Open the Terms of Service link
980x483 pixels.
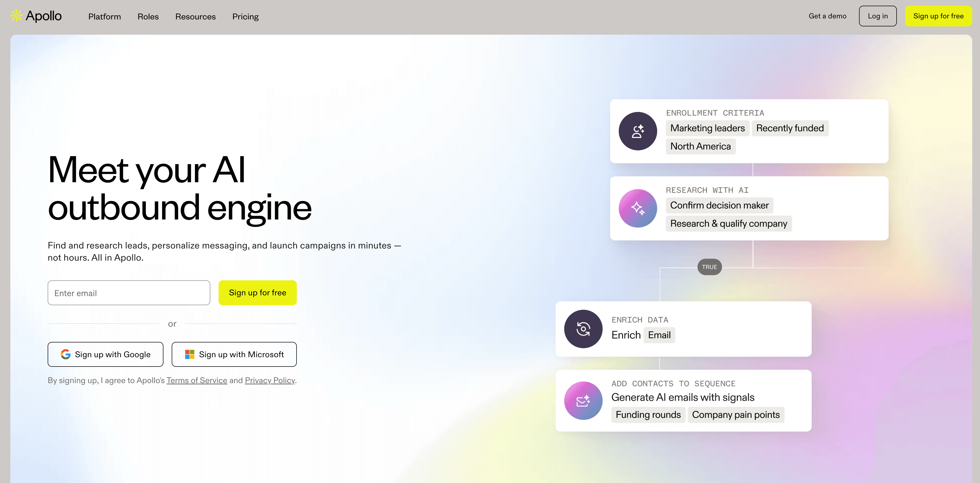pos(197,380)
